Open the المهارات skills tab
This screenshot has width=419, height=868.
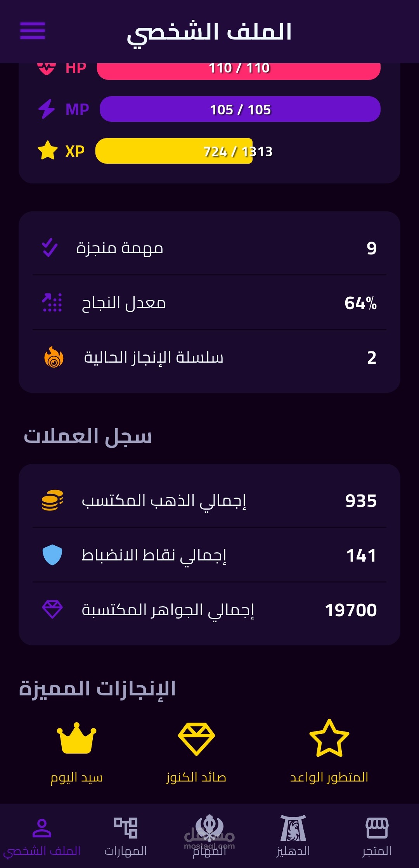(126, 836)
